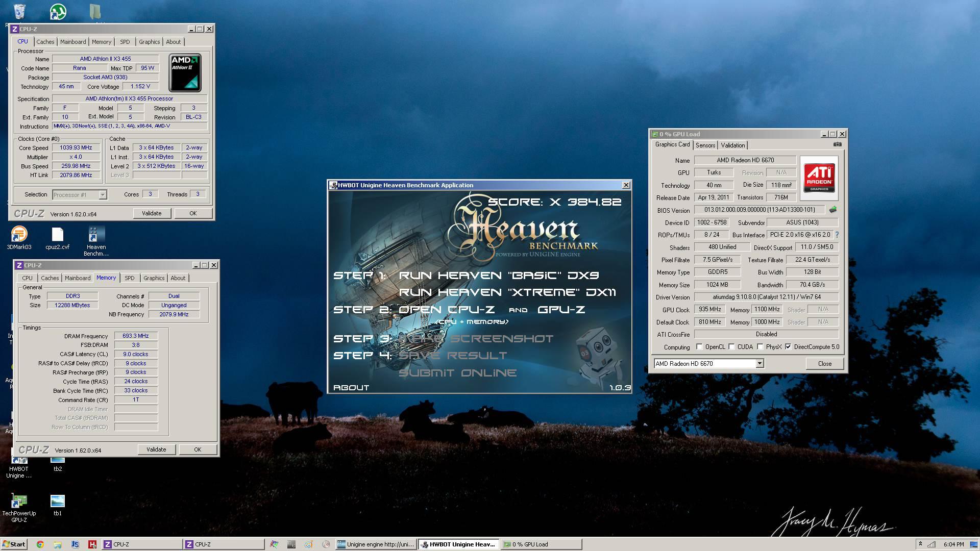Screen dimensions: 980x551
Task: Open the AMD Radeon HD 6670 card dropdown
Action: 759,363
